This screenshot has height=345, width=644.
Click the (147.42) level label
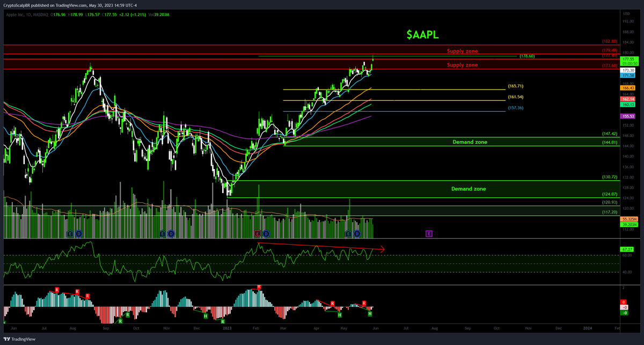[610, 134]
